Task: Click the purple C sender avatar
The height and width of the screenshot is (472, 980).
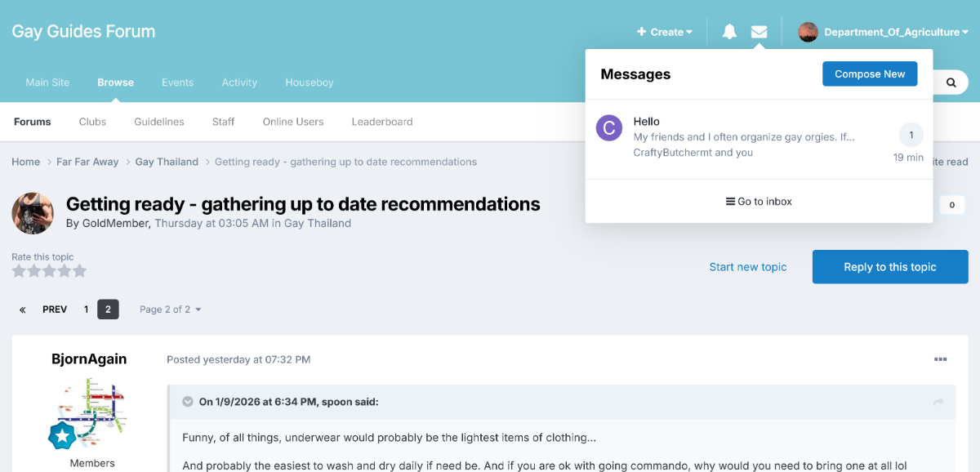Action: pos(609,127)
